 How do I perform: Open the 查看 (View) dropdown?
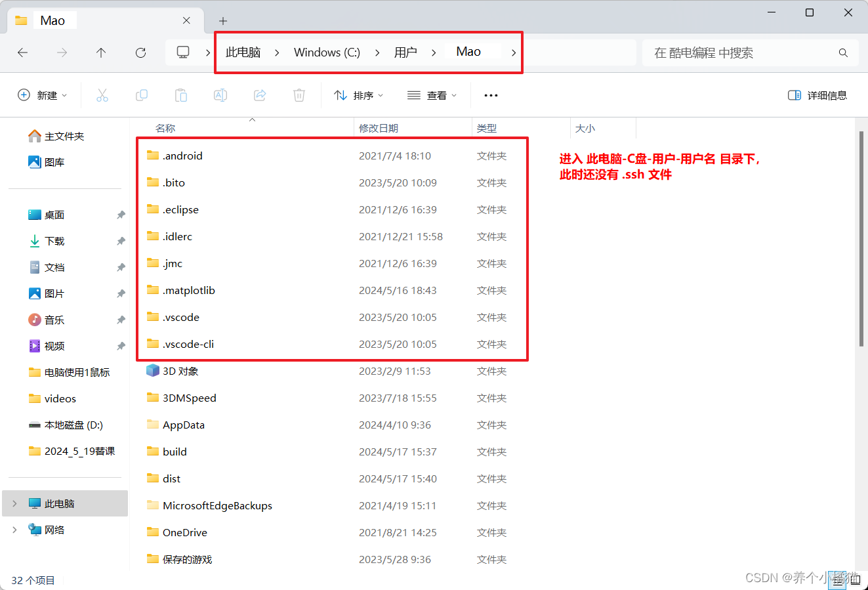(x=432, y=95)
